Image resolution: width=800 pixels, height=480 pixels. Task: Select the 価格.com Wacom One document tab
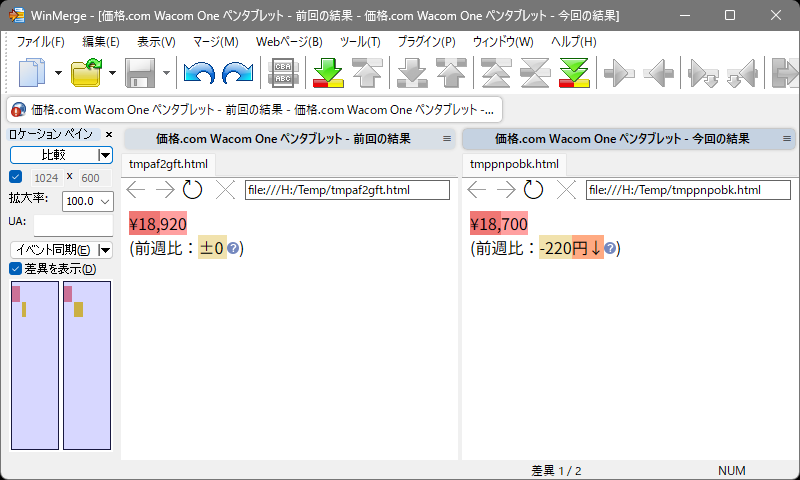tap(254, 110)
